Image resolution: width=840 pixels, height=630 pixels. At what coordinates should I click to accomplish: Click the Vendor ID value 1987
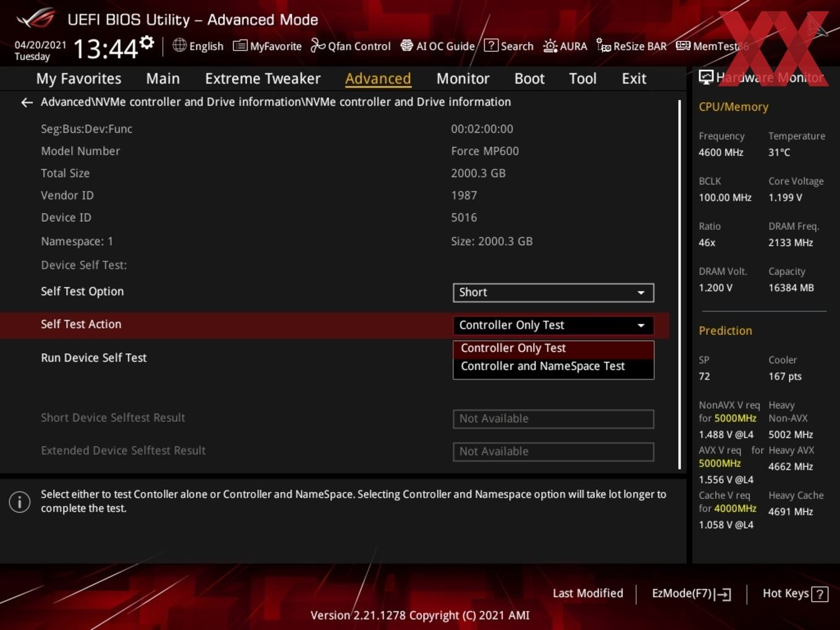click(x=464, y=196)
